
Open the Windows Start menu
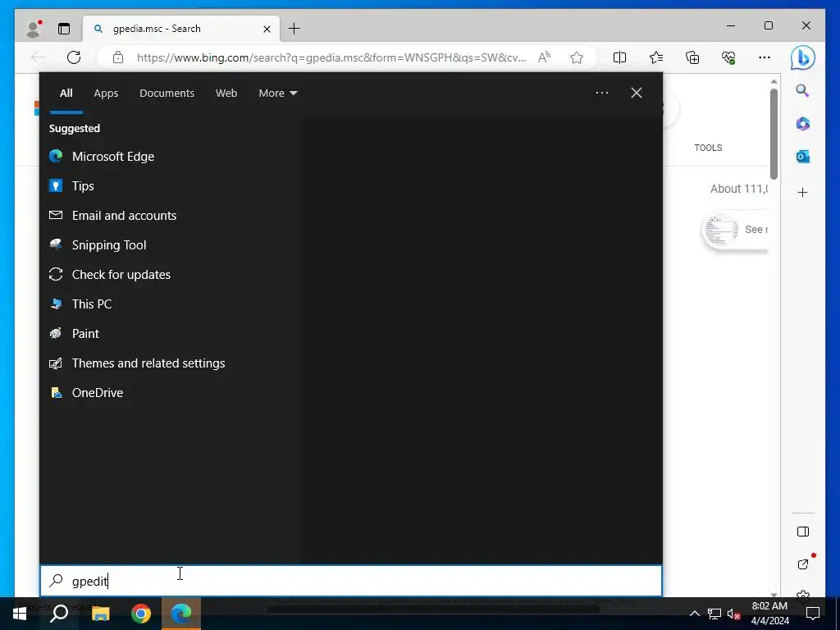point(20,614)
